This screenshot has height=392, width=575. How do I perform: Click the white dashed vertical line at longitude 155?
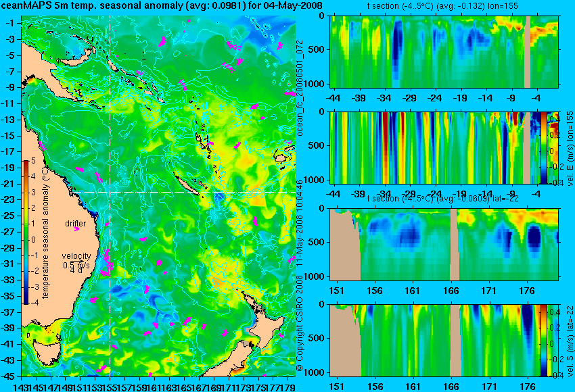pyautogui.click(x=110, y=196)
